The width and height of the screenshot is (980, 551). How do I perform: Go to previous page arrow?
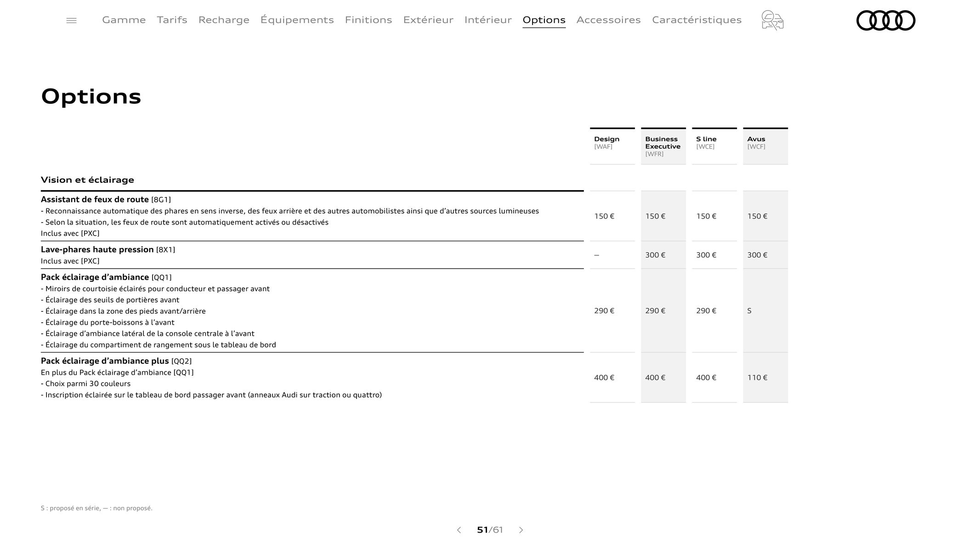[459, 530]
